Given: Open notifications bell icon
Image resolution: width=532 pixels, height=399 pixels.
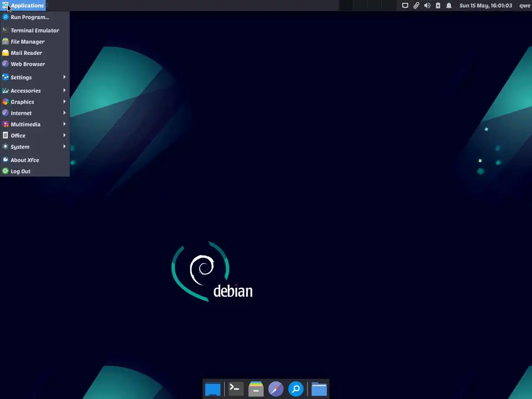Looking at the screenshot, I should coord(449,5).
